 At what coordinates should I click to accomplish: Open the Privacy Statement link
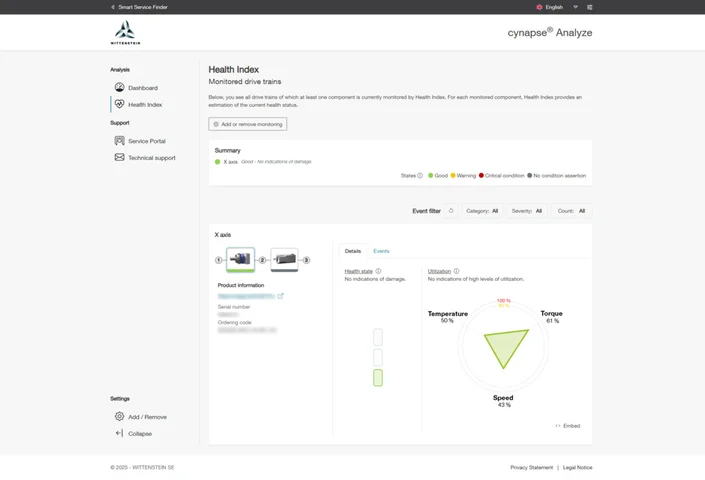[531, 467]
